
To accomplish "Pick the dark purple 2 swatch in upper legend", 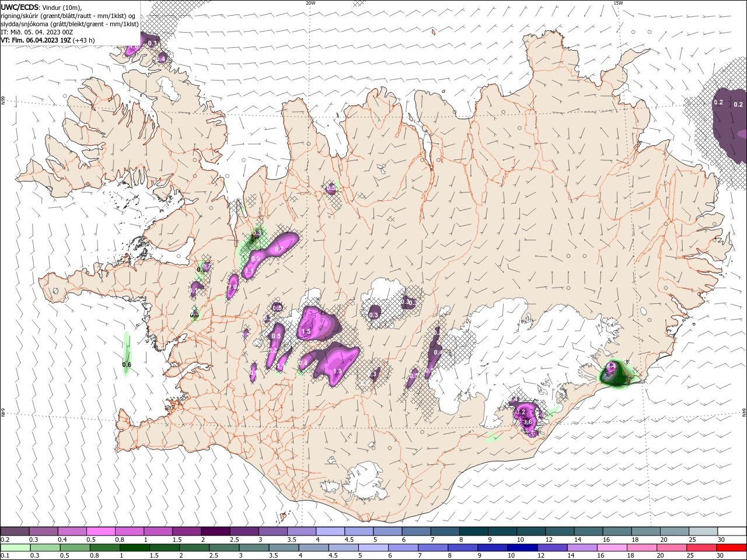I will coord(215,531).
